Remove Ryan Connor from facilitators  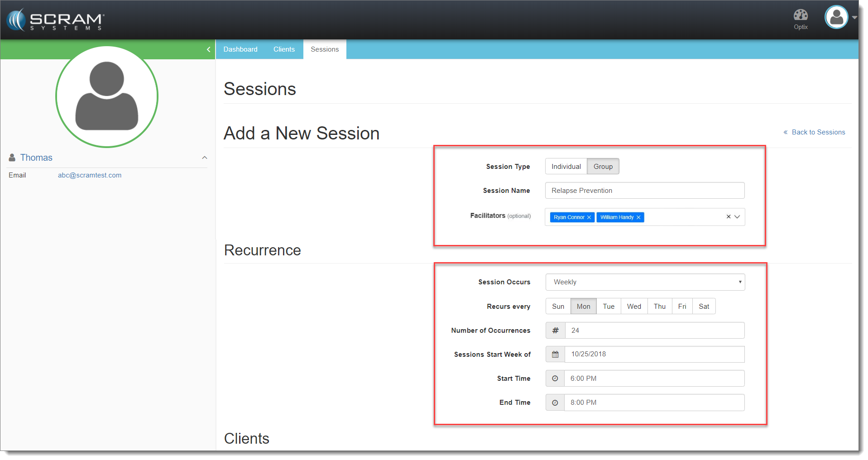point(589,217)
